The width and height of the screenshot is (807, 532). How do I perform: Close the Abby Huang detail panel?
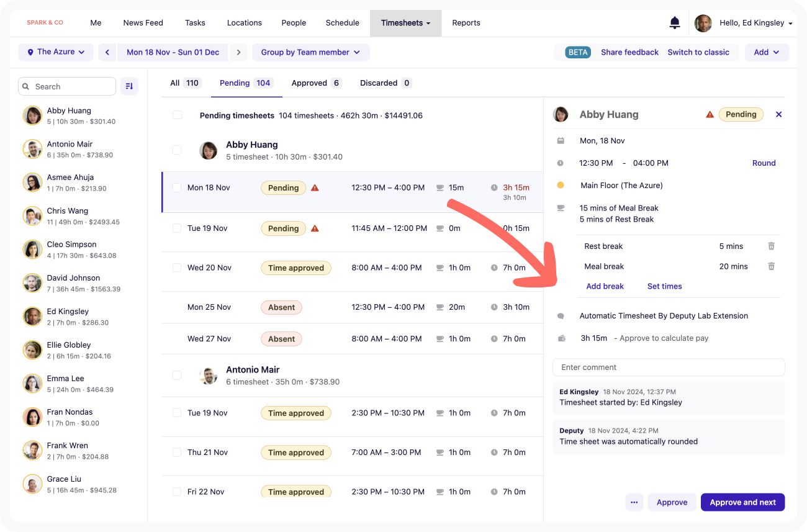pos(778,114)
